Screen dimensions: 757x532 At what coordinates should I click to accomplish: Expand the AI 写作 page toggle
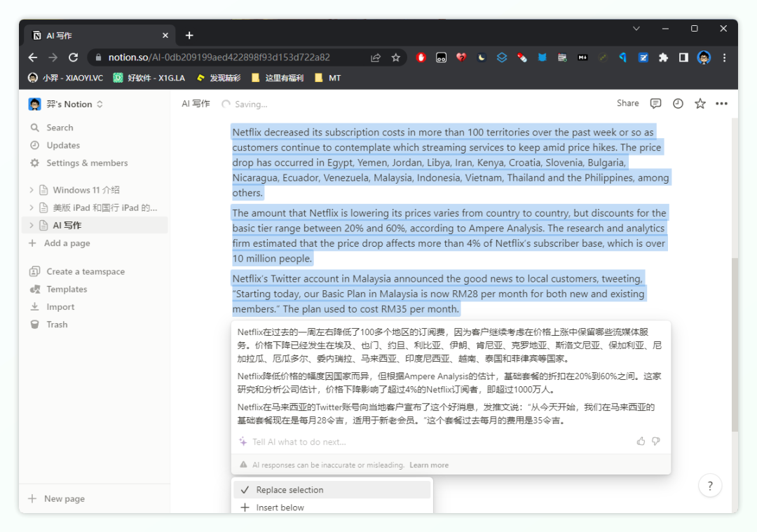click(x=32, y=225)
